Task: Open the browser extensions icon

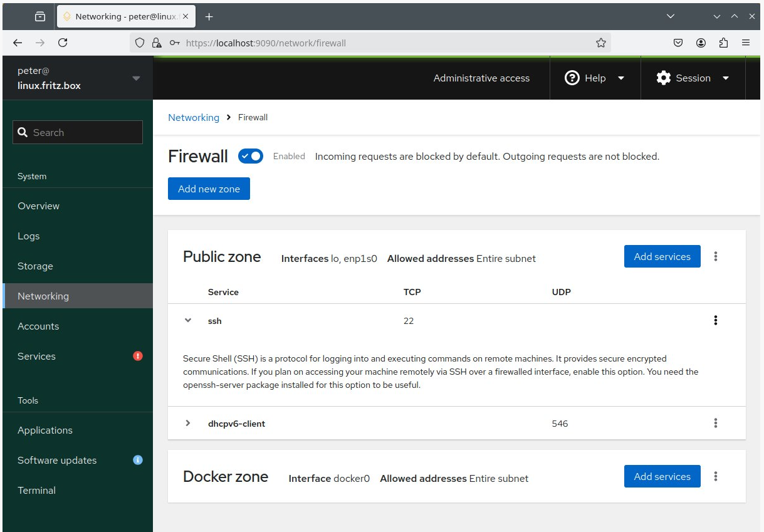Action: [x=723, y=43]
